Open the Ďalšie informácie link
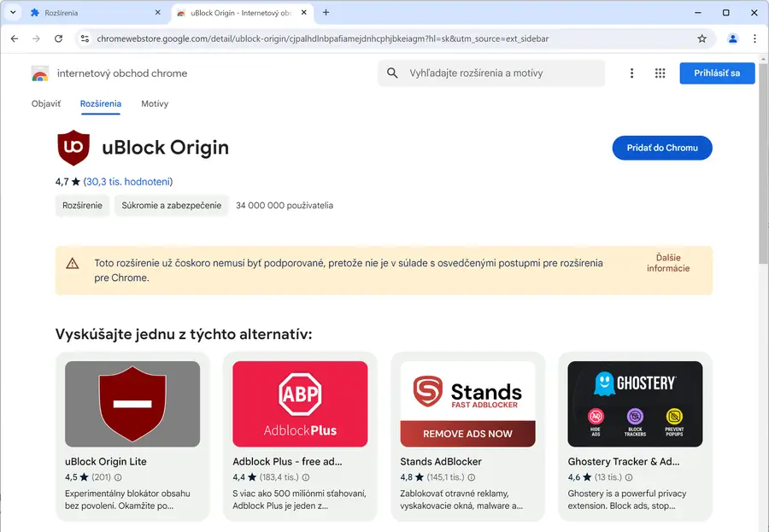 pos(668,263)
